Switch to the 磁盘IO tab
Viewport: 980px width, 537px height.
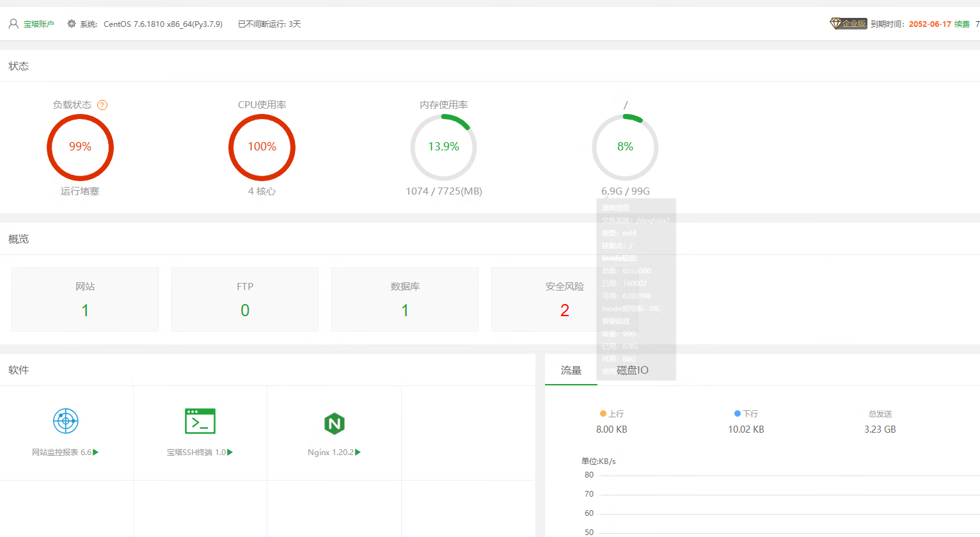pyautogui.click(x=633, y=370)
